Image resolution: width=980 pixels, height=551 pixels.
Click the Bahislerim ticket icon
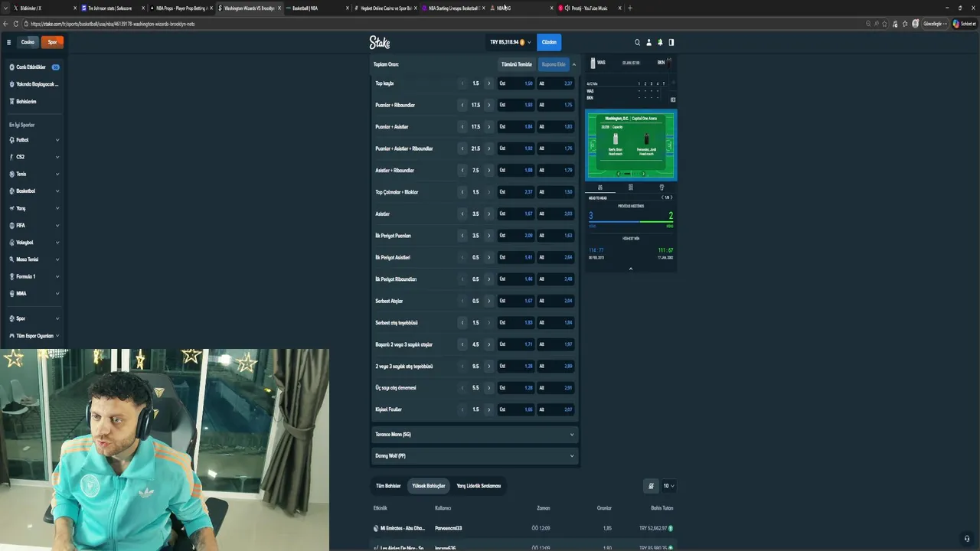[x=11, y=101]
